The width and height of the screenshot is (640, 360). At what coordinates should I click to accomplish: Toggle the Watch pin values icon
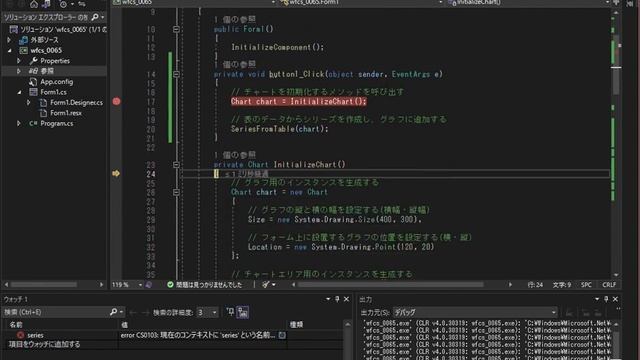click(230, 312)
